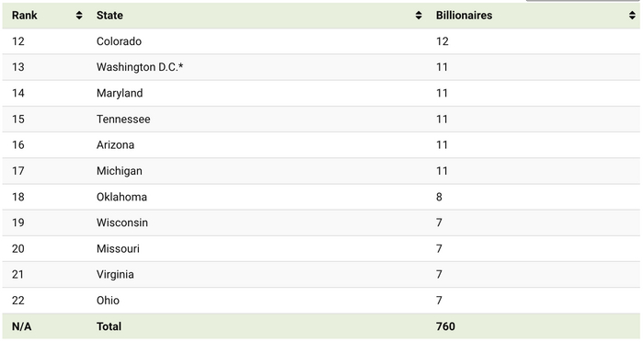Click the Tennessee row entry
The width and height of the screenshot is (644, 354).
[x=321, y=120]
